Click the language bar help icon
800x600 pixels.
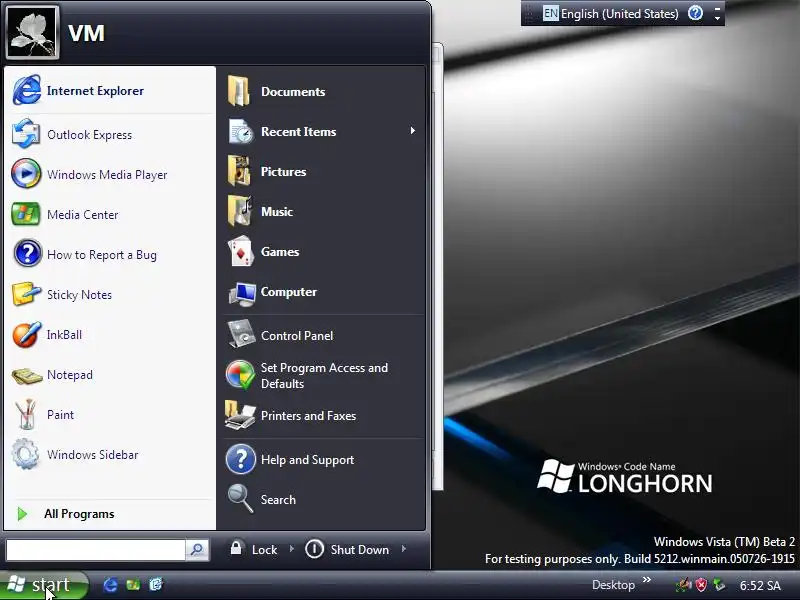(695, 13)
